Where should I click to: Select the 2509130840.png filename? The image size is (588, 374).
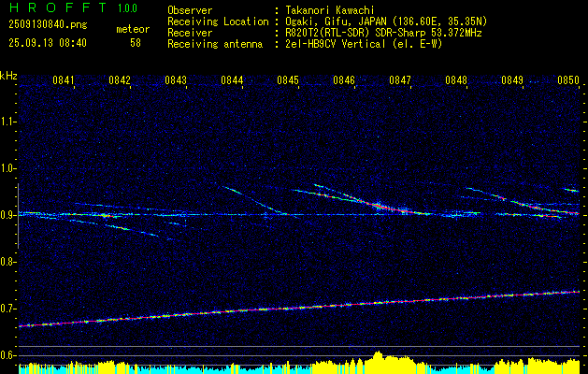point(42,23)
